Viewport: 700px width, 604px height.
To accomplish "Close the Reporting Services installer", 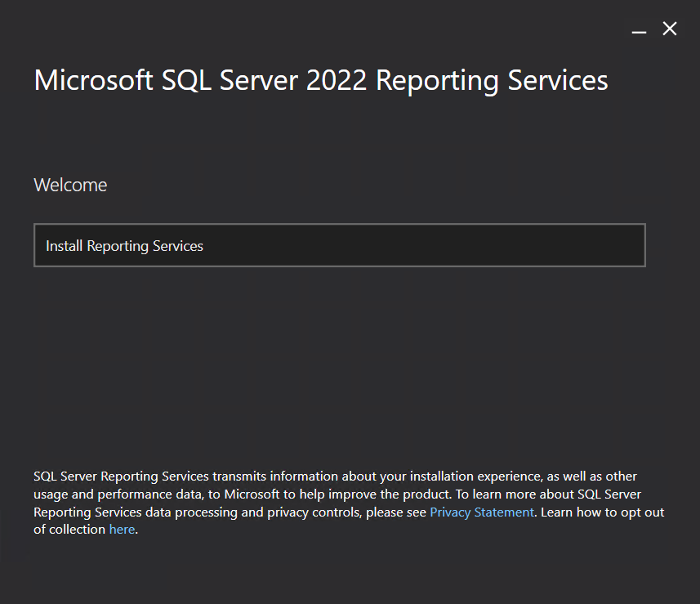I will click(670, 29).
